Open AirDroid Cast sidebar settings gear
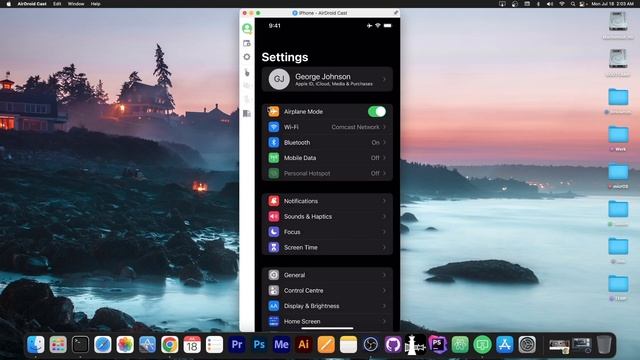The width and height of the screenshot is (640, 360). 247,57
